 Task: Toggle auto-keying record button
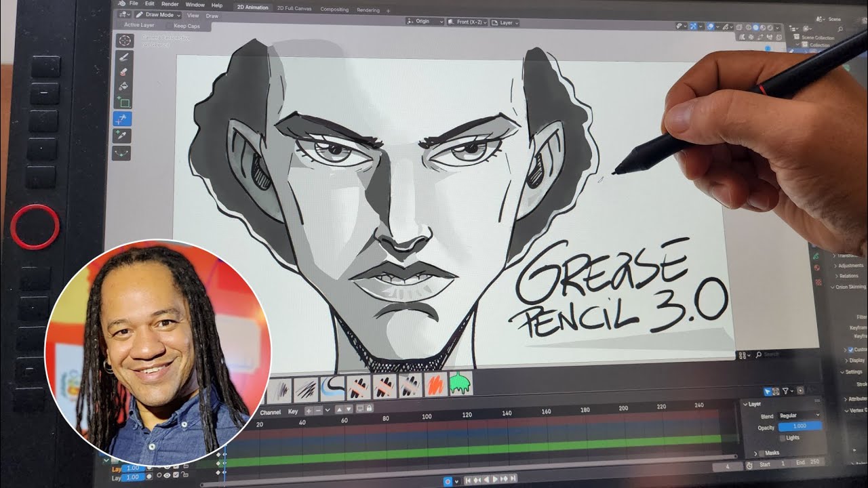tap(448, 481)
